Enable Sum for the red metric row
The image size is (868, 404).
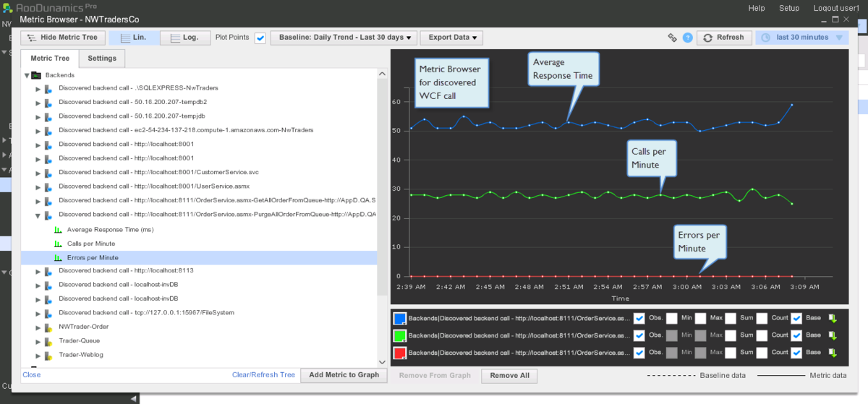[731, 353]
